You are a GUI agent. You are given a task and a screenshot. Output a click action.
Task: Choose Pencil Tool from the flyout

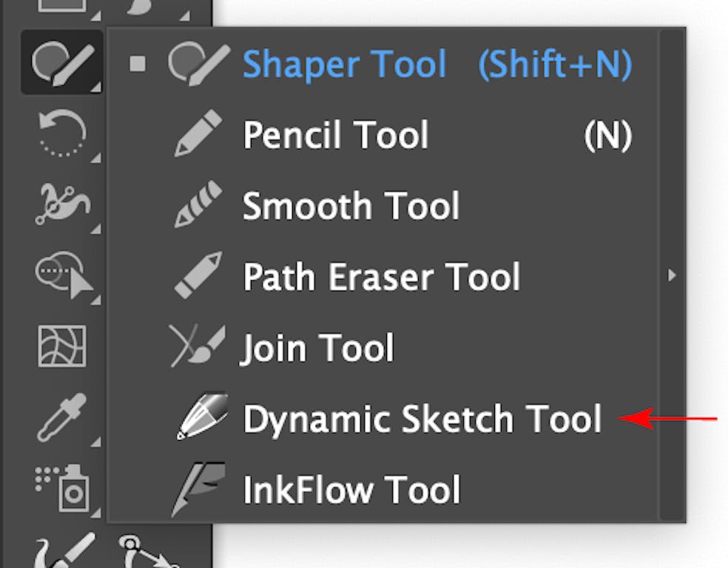pos(337,135)
